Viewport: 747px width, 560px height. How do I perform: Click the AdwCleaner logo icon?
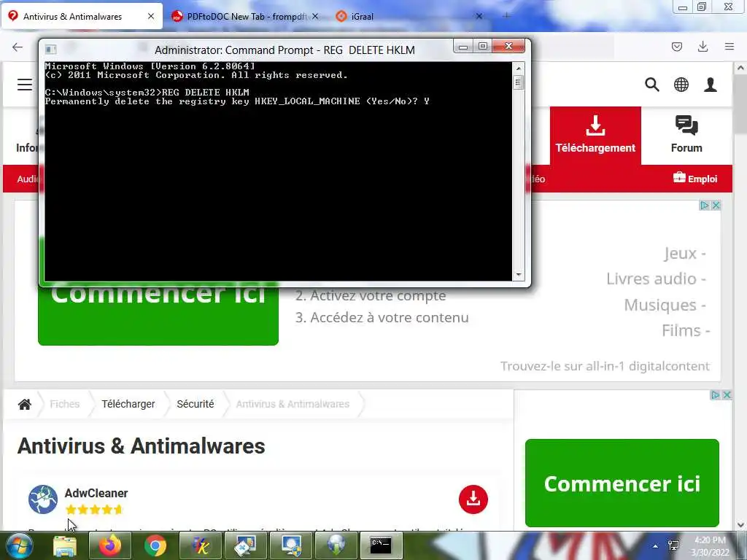[43, 499]
